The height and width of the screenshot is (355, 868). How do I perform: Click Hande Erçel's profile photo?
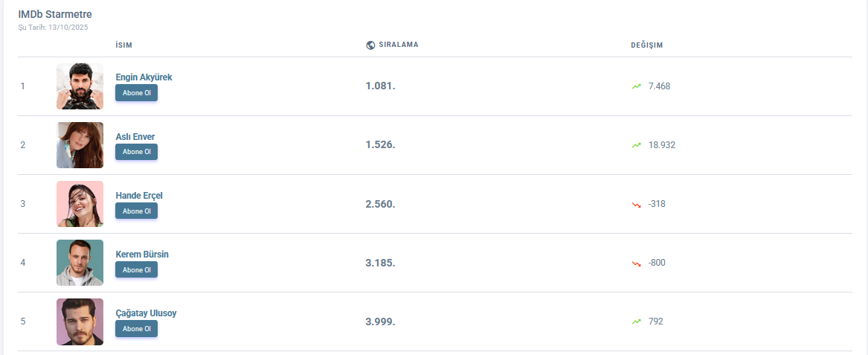(x=80, y=204)
